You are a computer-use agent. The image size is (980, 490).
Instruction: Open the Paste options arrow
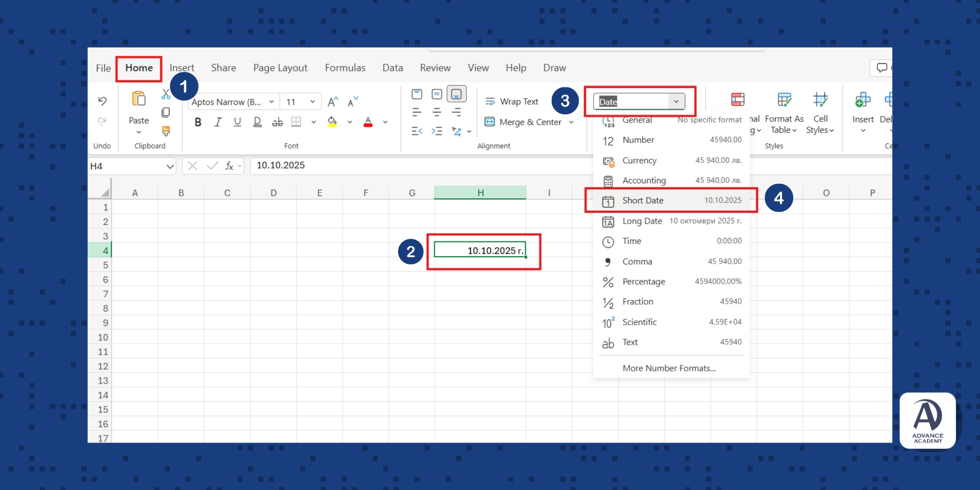tap(139, 132)
